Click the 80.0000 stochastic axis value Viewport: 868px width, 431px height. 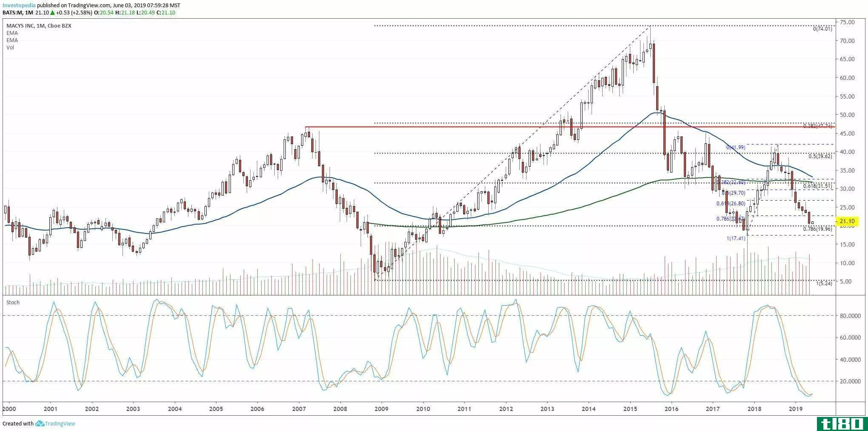click(x=850, y=316)
